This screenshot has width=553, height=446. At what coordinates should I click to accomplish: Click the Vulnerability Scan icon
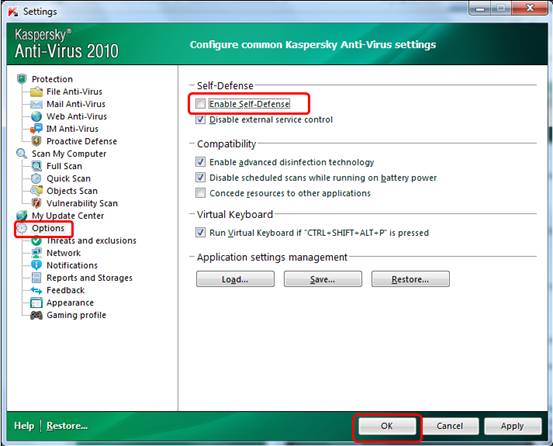coord(36,203)
